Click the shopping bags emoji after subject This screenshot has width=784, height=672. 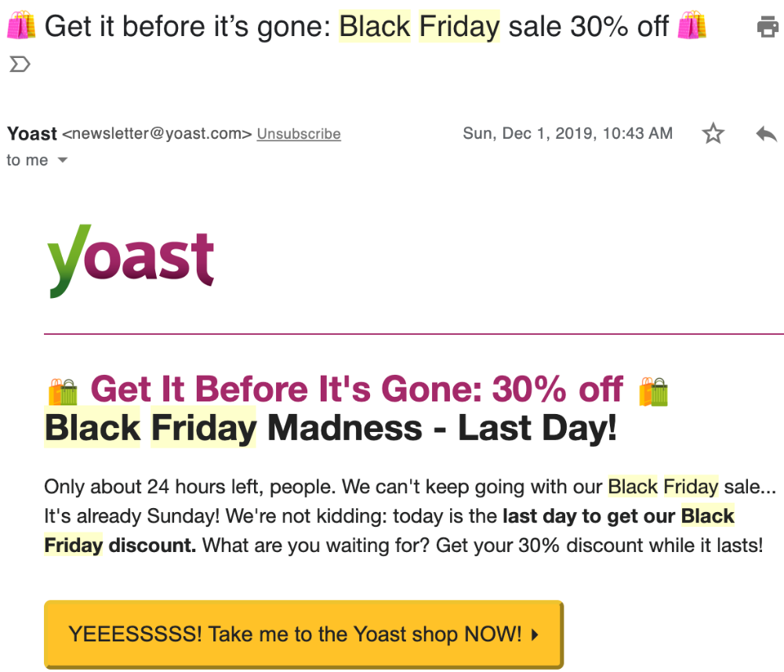(x=691, y=26)
